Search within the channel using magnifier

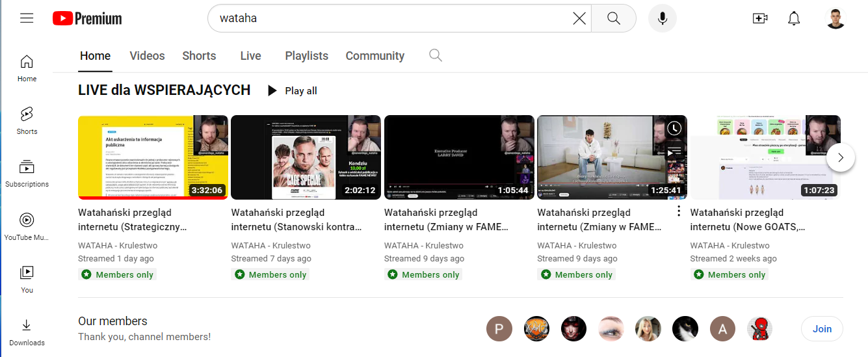tap(436, 55)
